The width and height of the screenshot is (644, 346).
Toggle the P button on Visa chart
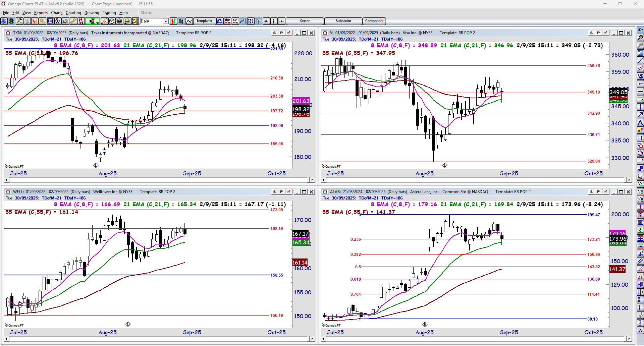(598, 33)
